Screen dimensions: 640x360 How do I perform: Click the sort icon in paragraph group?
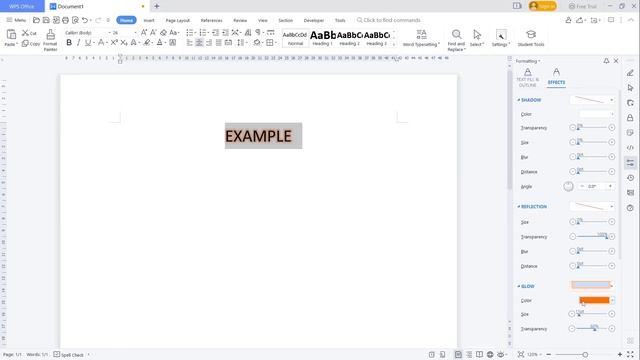point(248,32)
